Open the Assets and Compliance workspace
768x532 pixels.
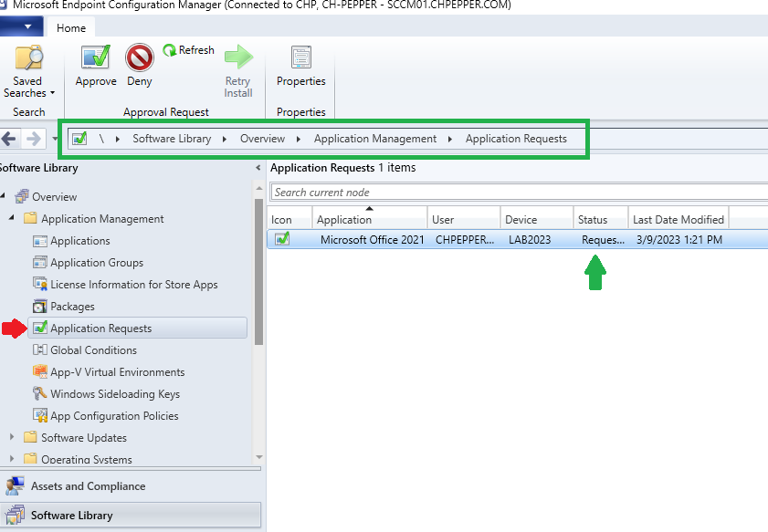point(131,486)
